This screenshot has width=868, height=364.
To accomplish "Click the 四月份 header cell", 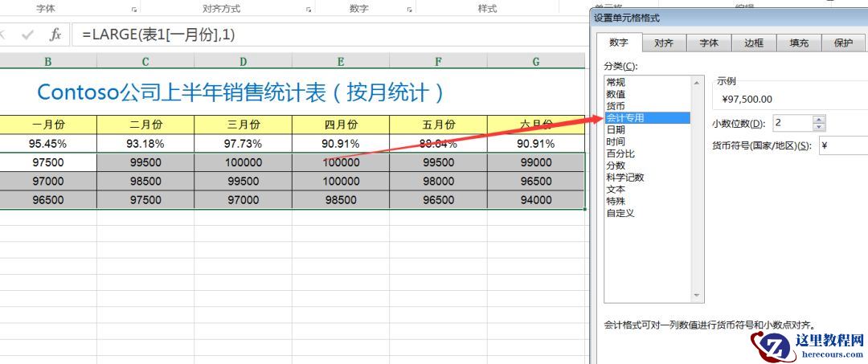I will point(341,125).
